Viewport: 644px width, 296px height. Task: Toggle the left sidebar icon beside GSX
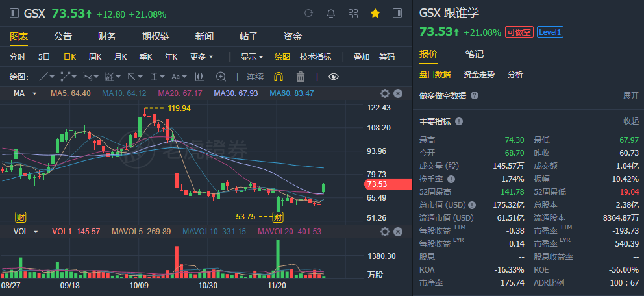point(14,13)
